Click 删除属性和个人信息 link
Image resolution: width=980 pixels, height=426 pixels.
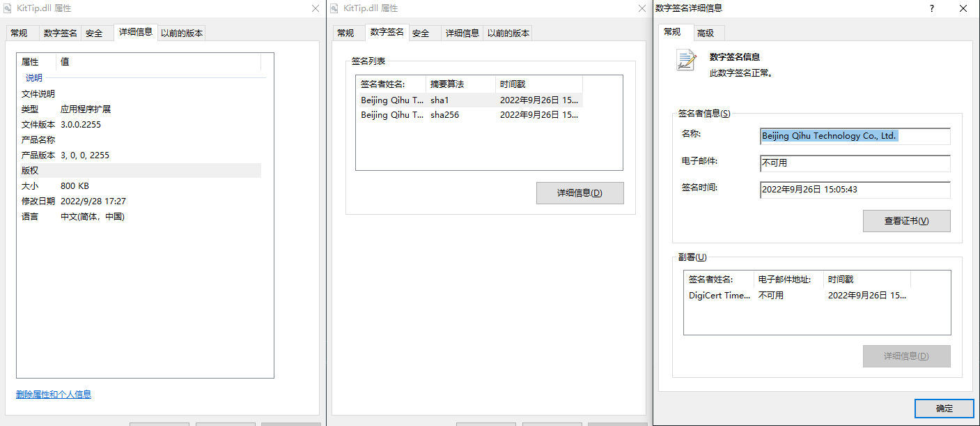[x=54, y=395]
